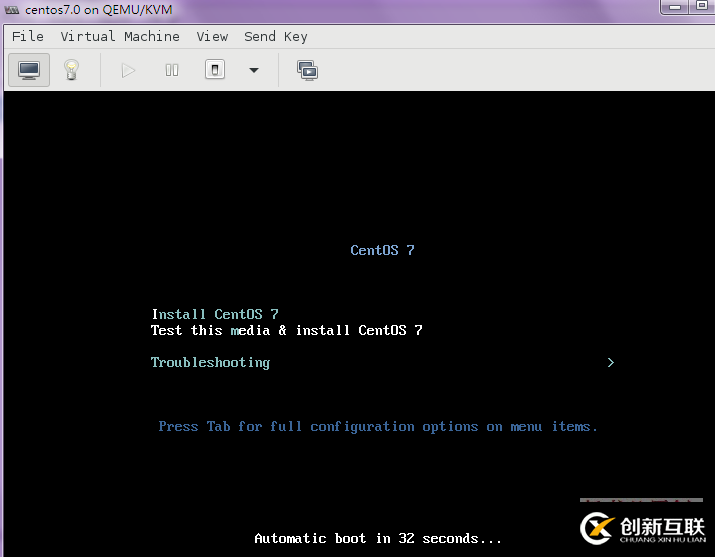Viewport: 715px width, 557px height.
Task: Expand Troubleshooting submenu via the arrow
Action: 611,362
